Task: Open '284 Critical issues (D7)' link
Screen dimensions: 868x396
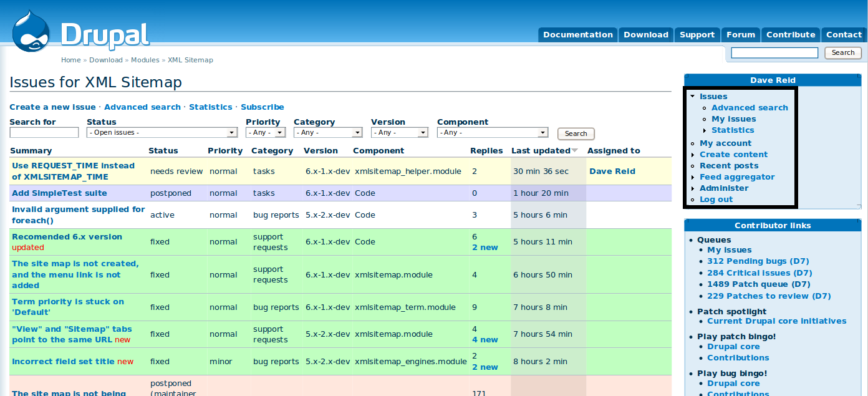Action: (x=759, y=273)
